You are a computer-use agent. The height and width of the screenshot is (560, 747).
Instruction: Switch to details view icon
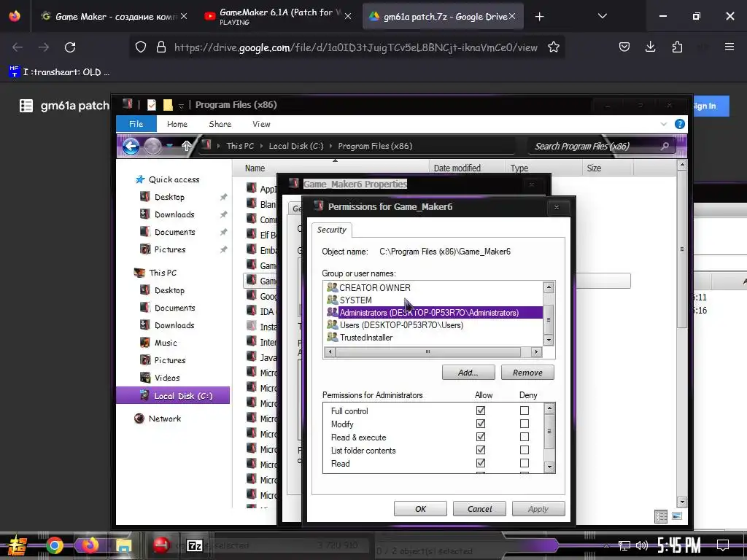point(661,516)
